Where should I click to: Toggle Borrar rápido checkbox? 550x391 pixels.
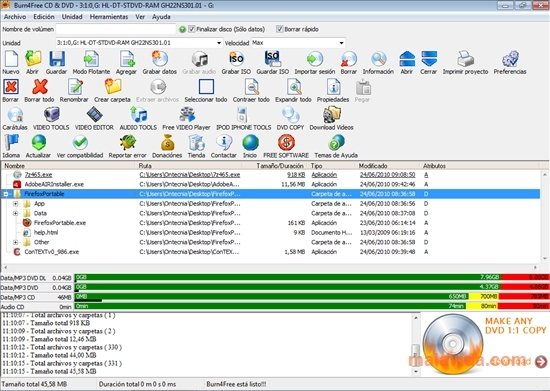click(280, 29)
